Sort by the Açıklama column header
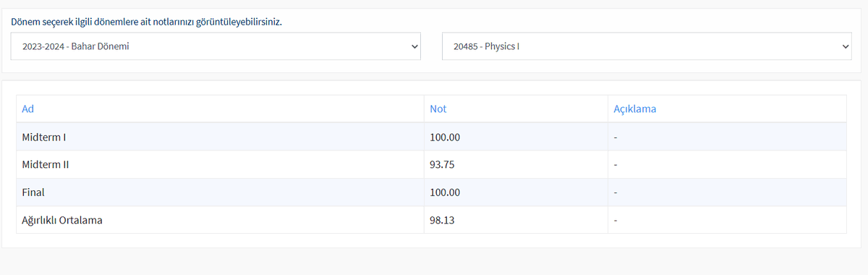The height and width of the screenshot is (275, 868). (x=634, y=109)
